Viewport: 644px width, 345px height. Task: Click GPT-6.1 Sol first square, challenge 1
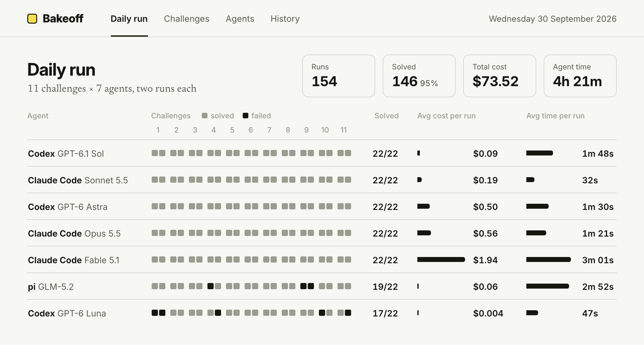point(155,153)
